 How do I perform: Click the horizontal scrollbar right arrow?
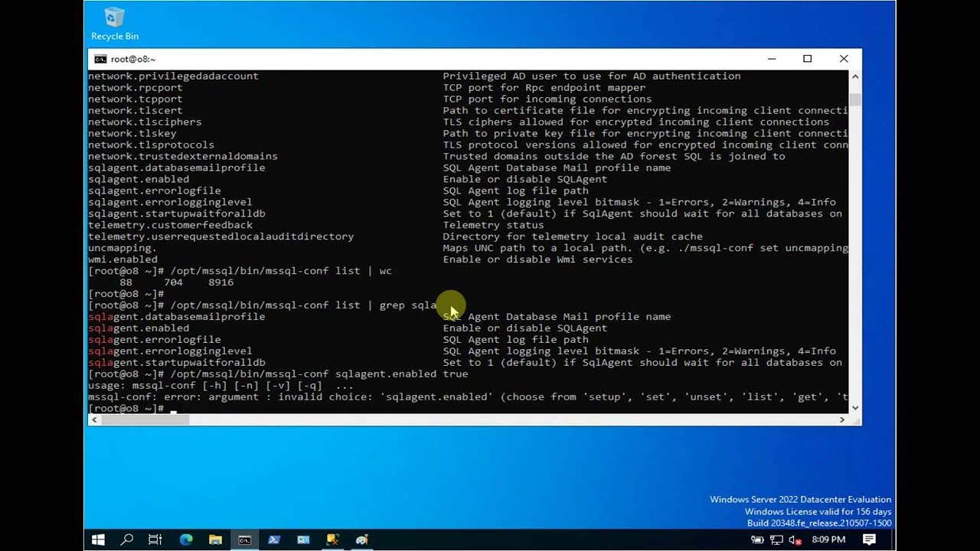842,419
